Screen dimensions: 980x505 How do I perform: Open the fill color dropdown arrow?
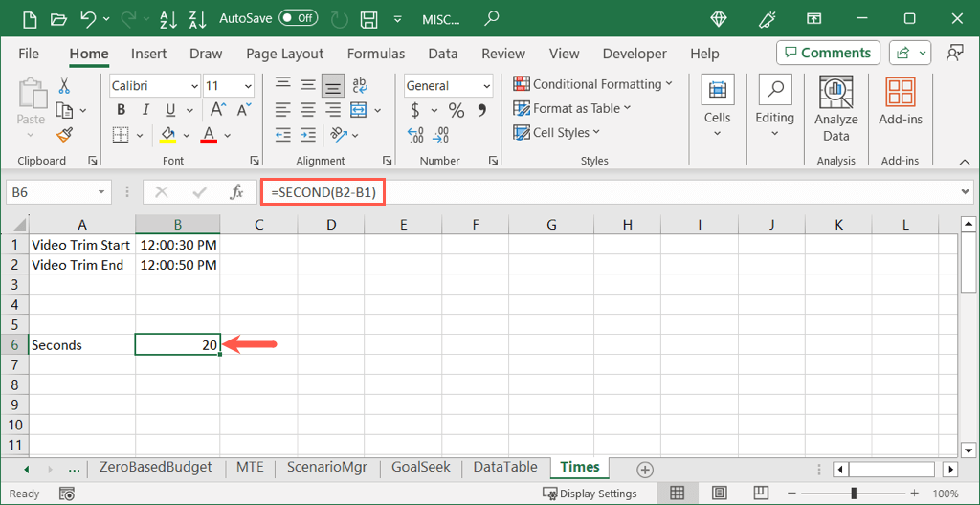tap(187, 135)
